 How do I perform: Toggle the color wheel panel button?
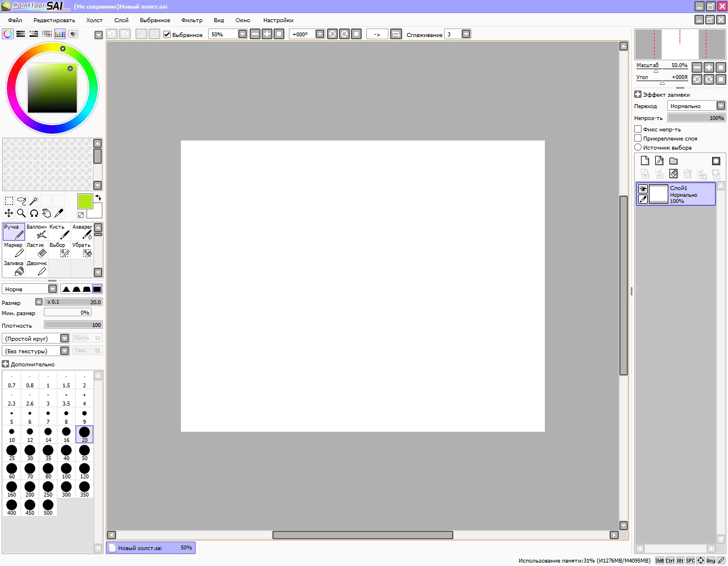[8, 34]
